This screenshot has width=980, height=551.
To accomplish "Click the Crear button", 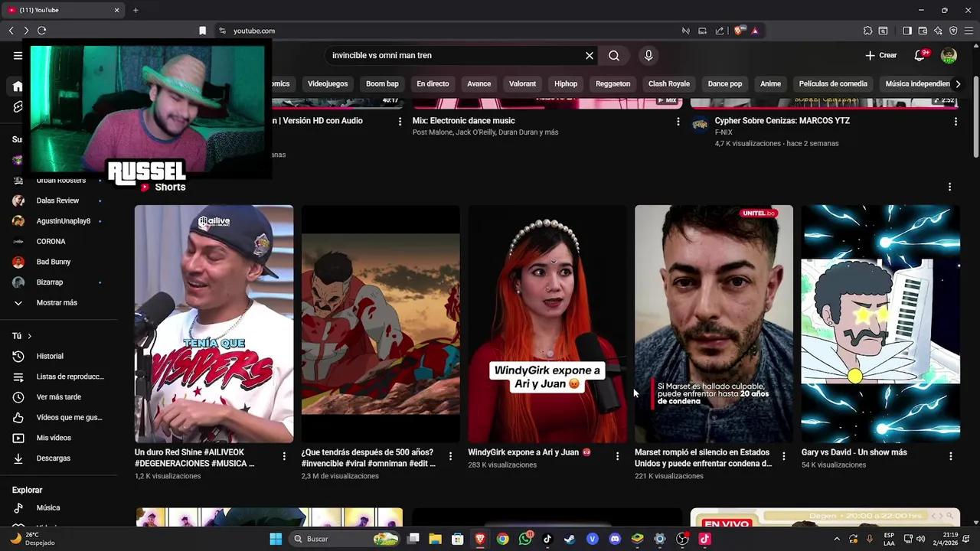I will click(x=880, y=55).
